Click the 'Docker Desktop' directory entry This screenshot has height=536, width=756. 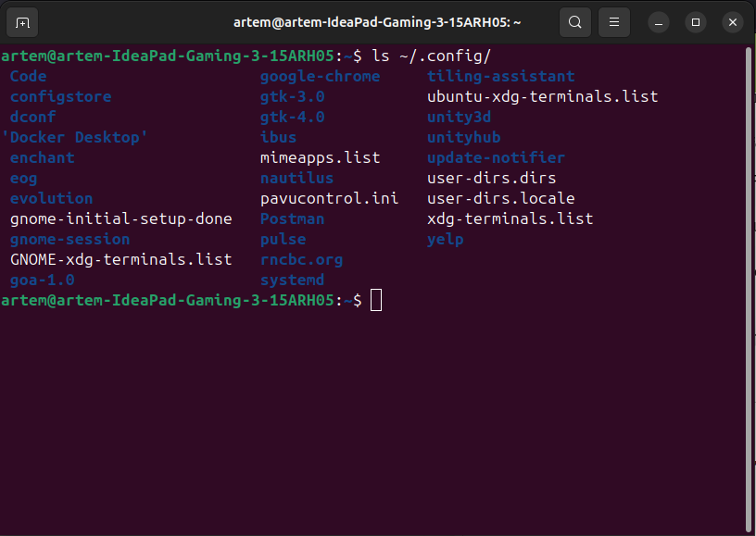click(75, 137)
